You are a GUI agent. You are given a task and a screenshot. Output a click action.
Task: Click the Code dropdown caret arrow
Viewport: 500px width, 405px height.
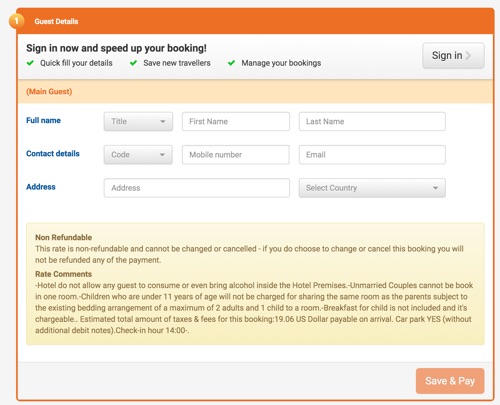[x=162, y=155]
